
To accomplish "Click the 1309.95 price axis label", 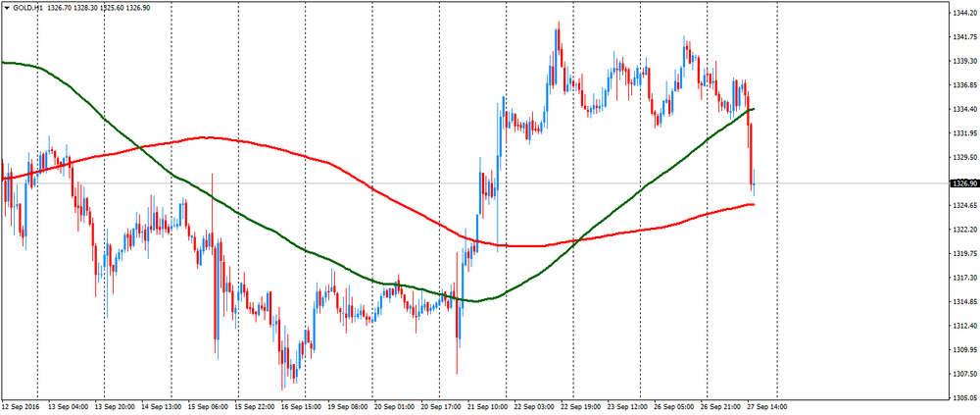I will coord(965,350).
